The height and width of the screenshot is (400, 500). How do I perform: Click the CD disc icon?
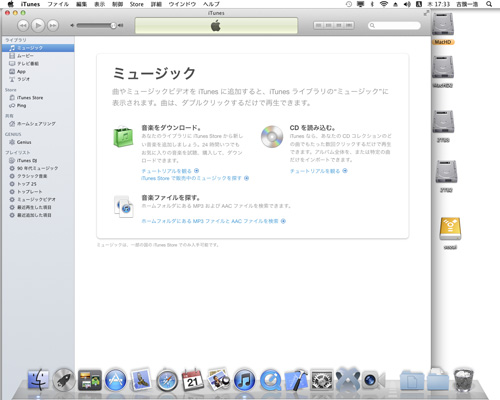click(x=272, y=137)
